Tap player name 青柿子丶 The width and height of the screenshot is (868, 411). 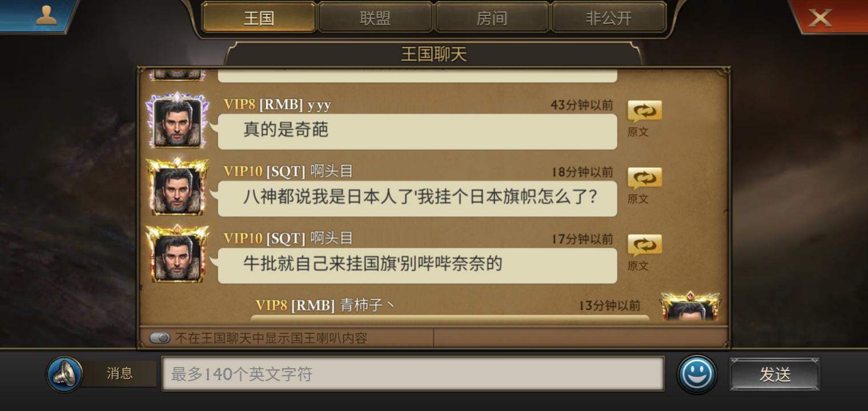(367, 305)
